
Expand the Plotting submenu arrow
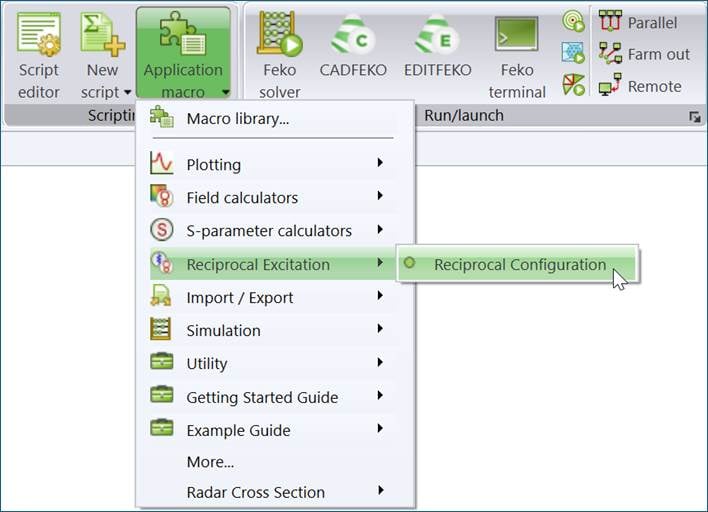point(380,163)
